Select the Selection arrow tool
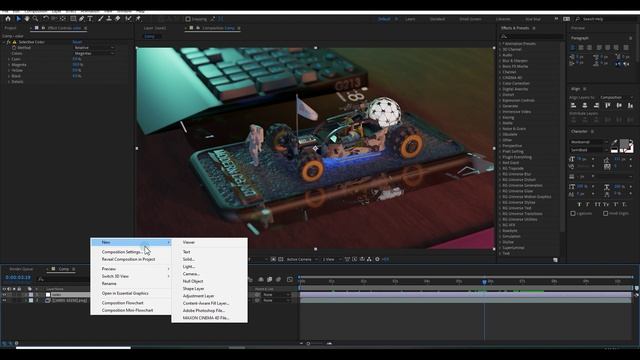 pos(18,19)
